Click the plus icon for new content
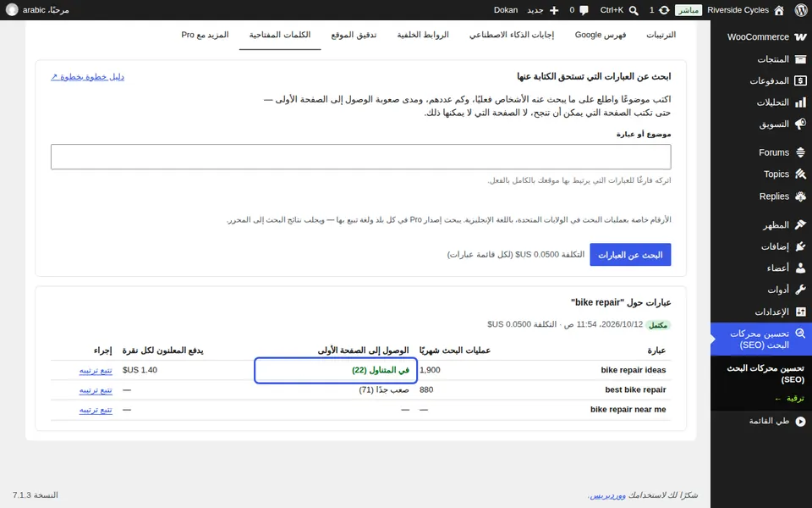 coord(554,10)
